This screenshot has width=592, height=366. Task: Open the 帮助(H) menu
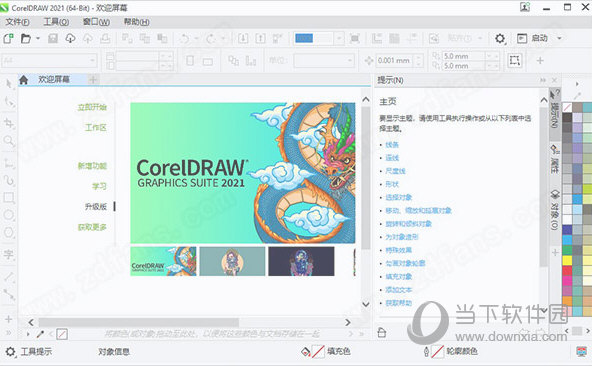click(x=137, y=22)
